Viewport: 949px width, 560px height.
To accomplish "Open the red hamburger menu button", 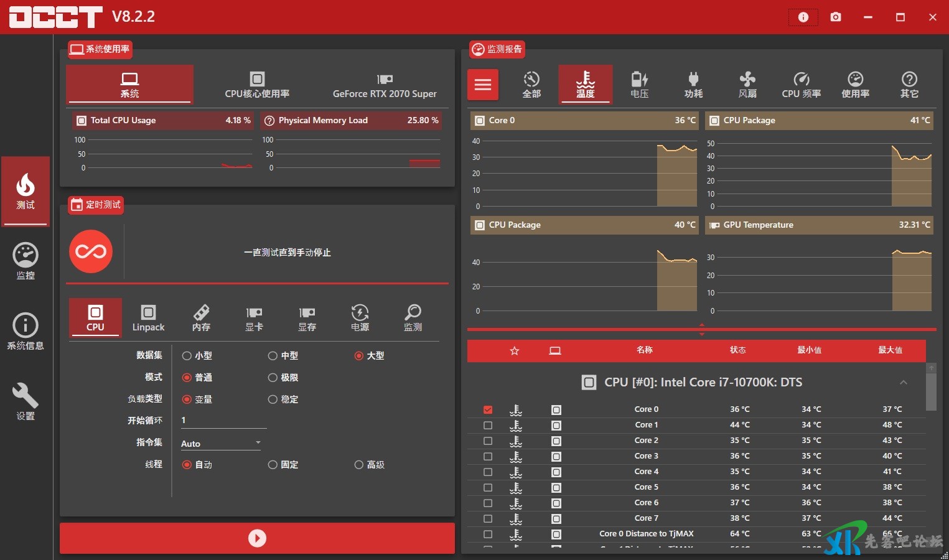I will pyautogui.click(x=483, y=85).
